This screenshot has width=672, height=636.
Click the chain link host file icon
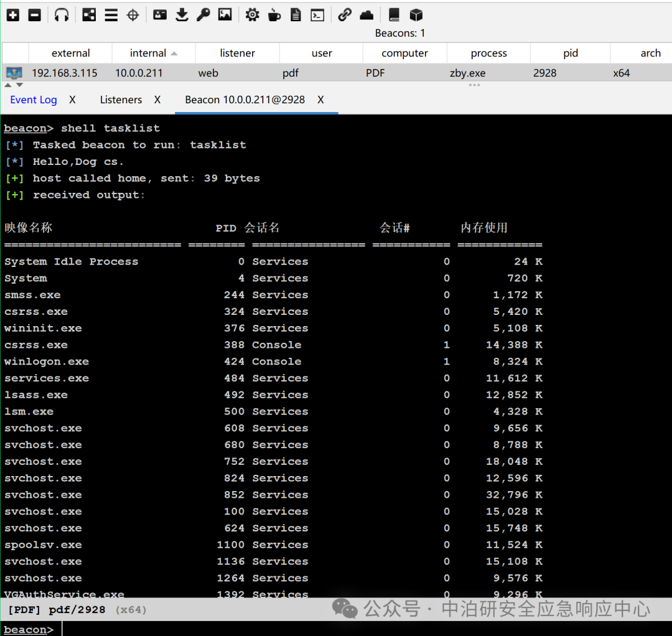(x=345, y=15)
